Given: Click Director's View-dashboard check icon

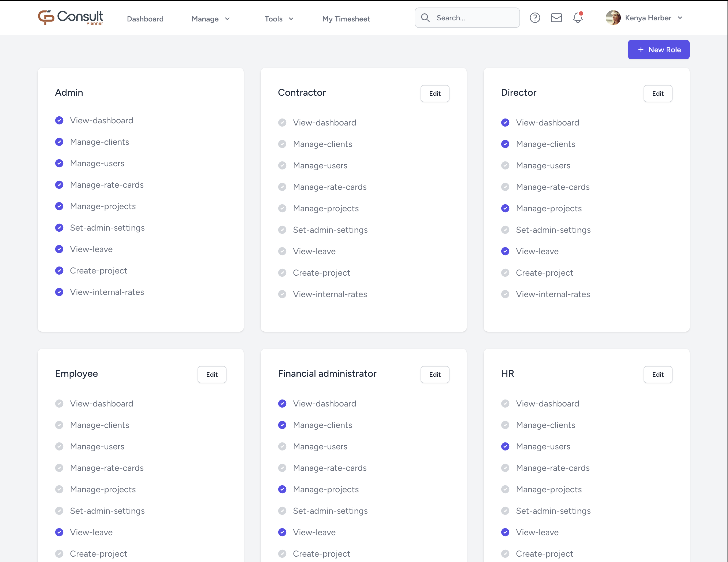Looking at the screenshot, I should click(505, 123).
